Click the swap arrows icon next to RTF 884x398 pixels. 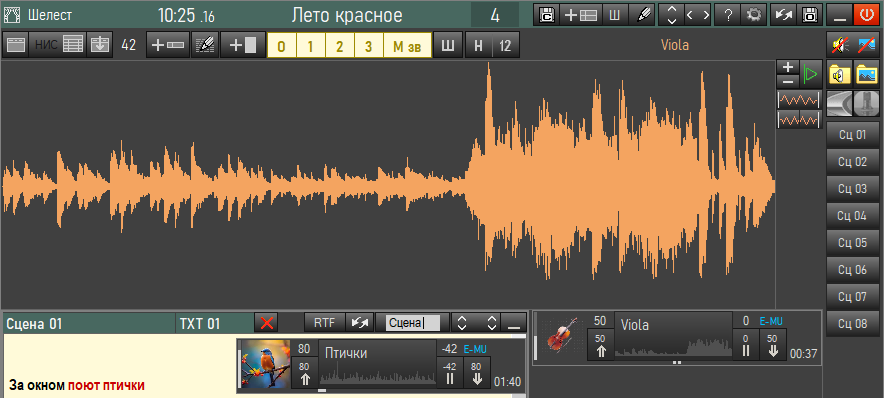(359, 323)
